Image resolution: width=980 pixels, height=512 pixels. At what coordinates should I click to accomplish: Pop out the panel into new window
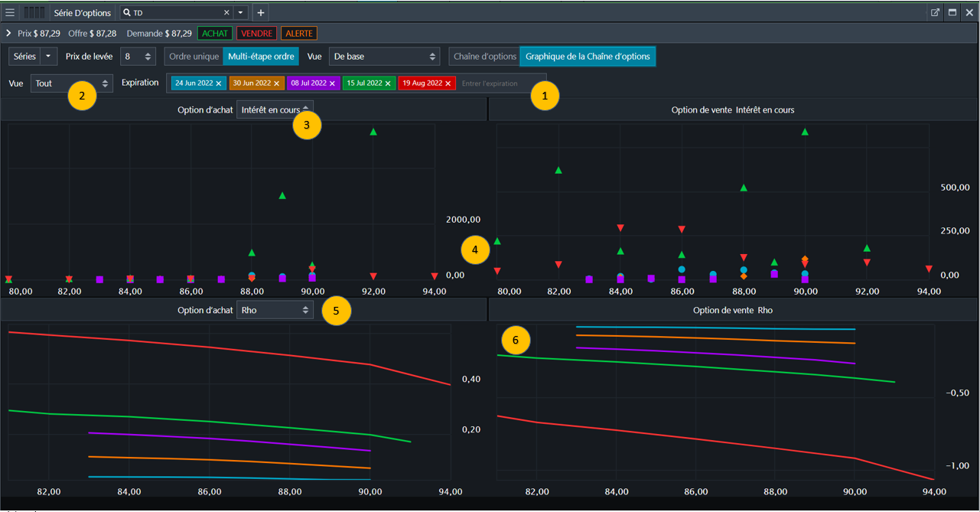click(x=935, y=12)
